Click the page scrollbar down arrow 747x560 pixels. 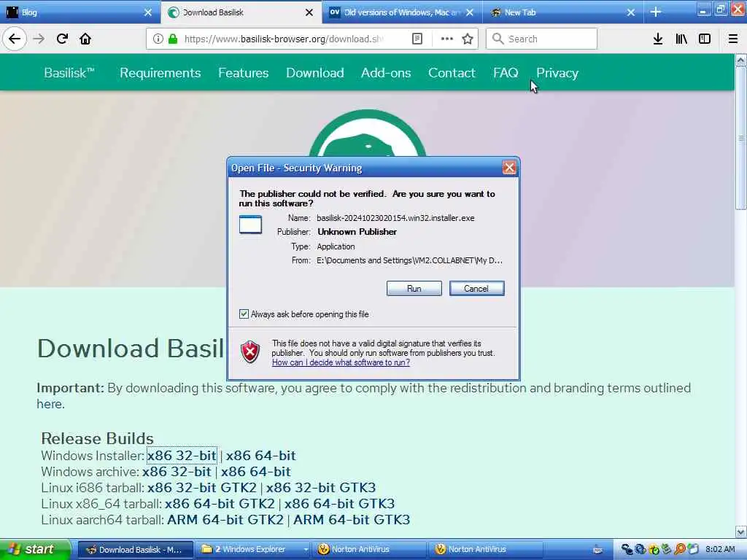tap(741, 532)
